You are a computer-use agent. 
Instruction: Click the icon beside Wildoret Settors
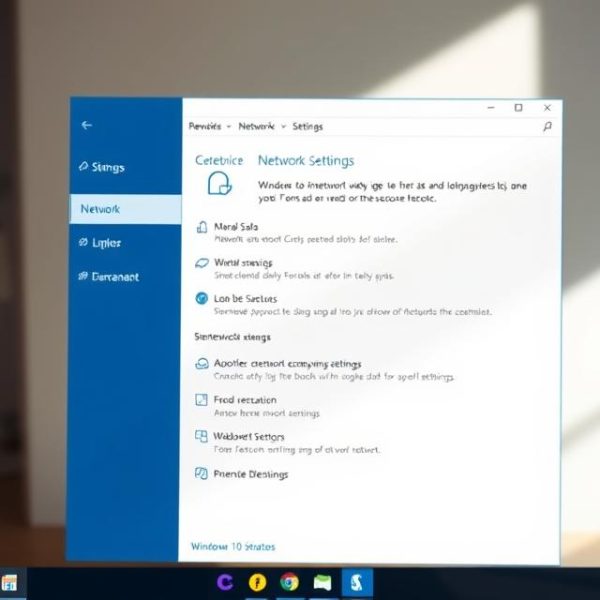[201, 436]
